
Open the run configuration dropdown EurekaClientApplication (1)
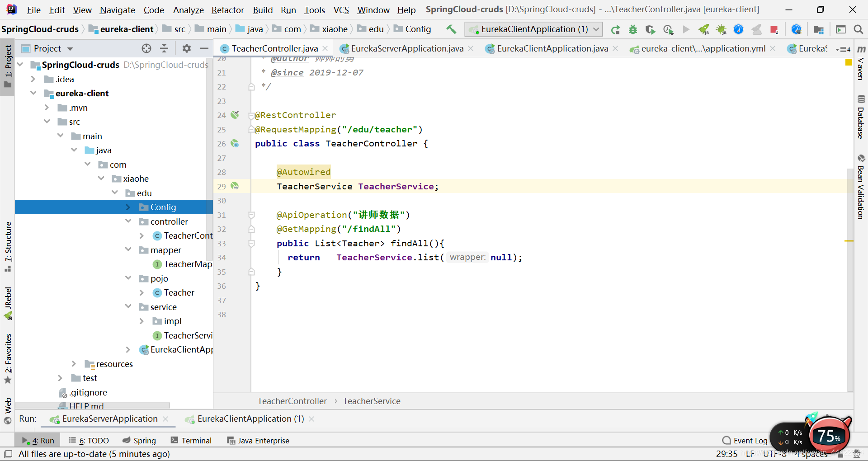click(x=533, y=29)
